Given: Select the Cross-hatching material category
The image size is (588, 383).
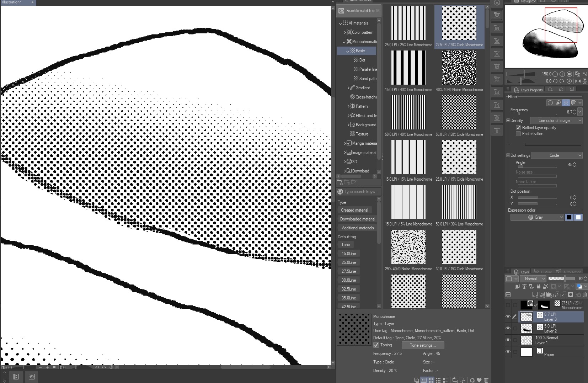Looking at the screenshot, I should coord(363,97).
